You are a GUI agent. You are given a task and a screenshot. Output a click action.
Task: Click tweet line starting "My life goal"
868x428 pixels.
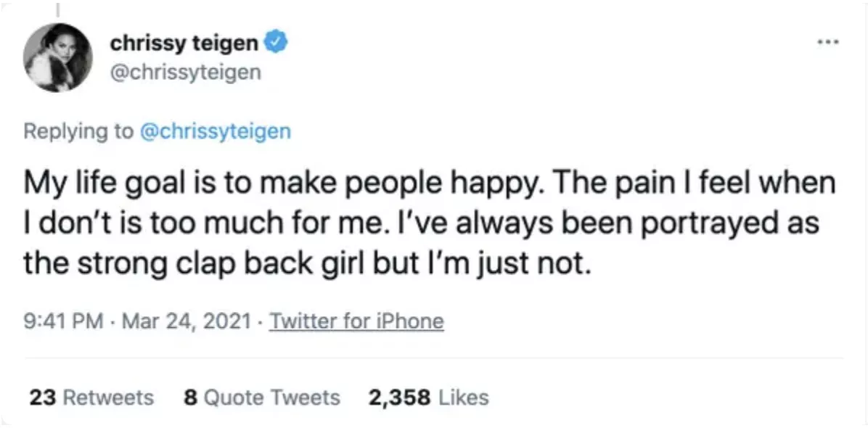[429, 184]
